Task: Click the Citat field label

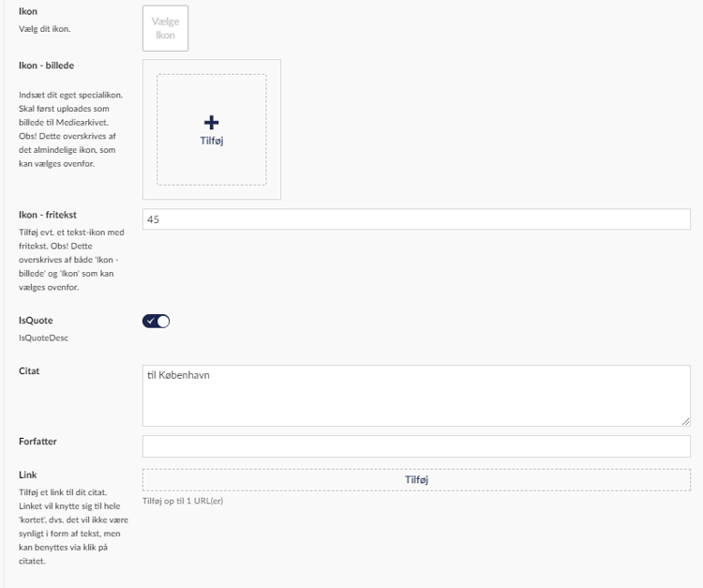Action: coord(31,370)
